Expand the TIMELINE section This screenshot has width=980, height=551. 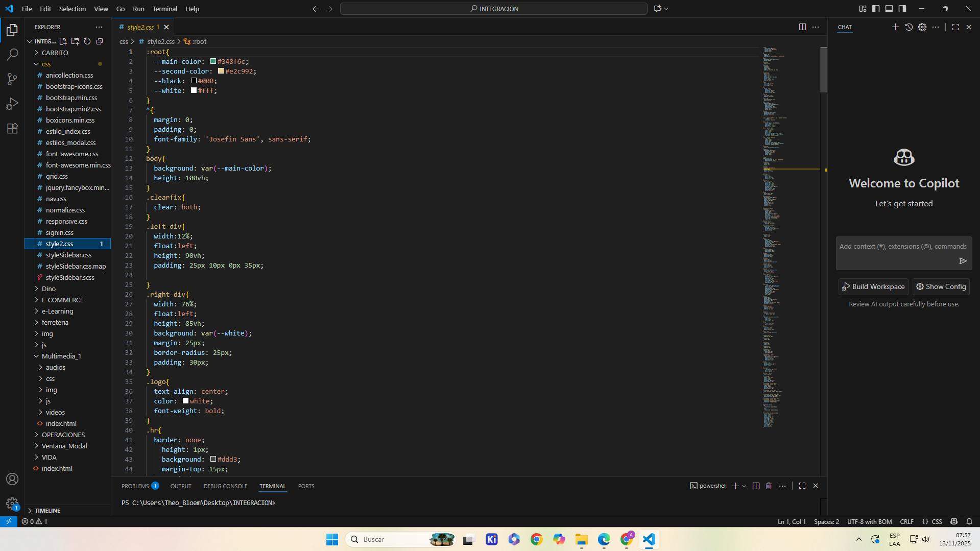tap(47, 510)
